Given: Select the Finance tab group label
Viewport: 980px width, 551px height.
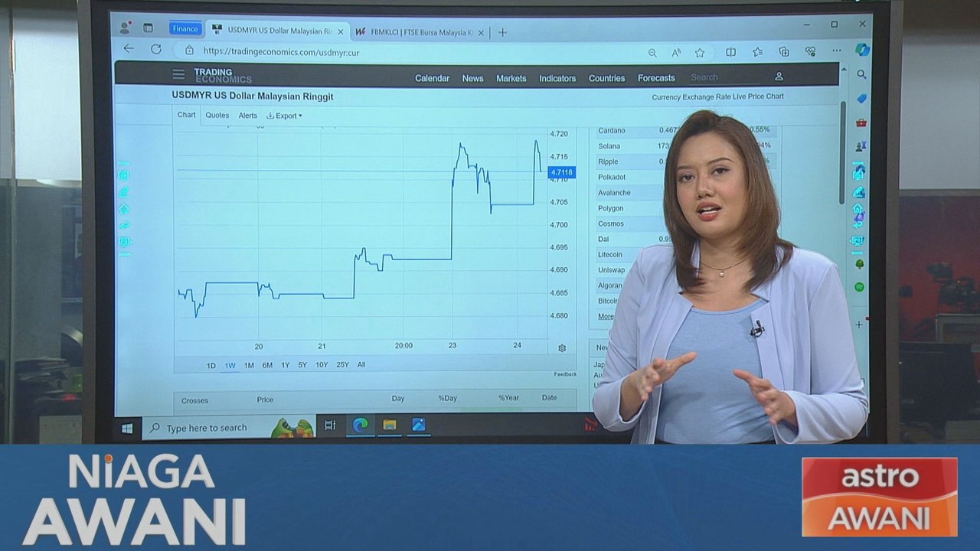Looking at the screenshot, I should click(185, 28).
